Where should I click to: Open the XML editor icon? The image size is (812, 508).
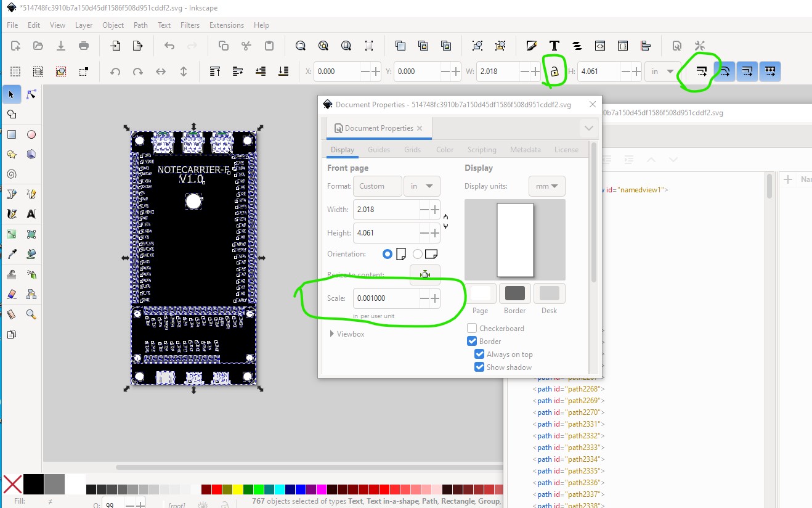coord(600,46)
